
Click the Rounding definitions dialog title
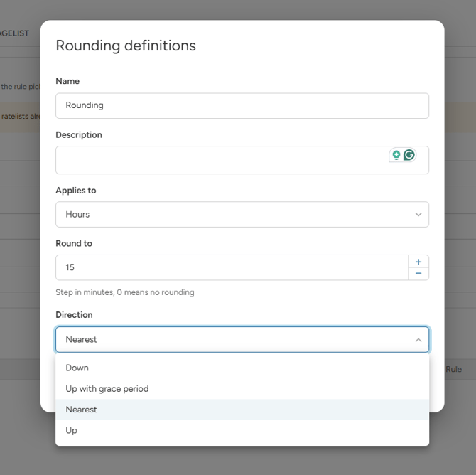[x=126, y=46]
